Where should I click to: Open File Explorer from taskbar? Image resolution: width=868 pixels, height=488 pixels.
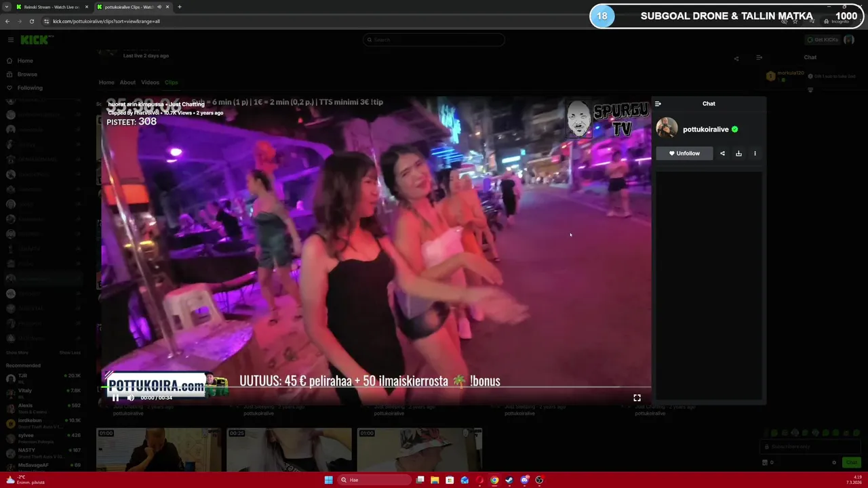(435, 480)
